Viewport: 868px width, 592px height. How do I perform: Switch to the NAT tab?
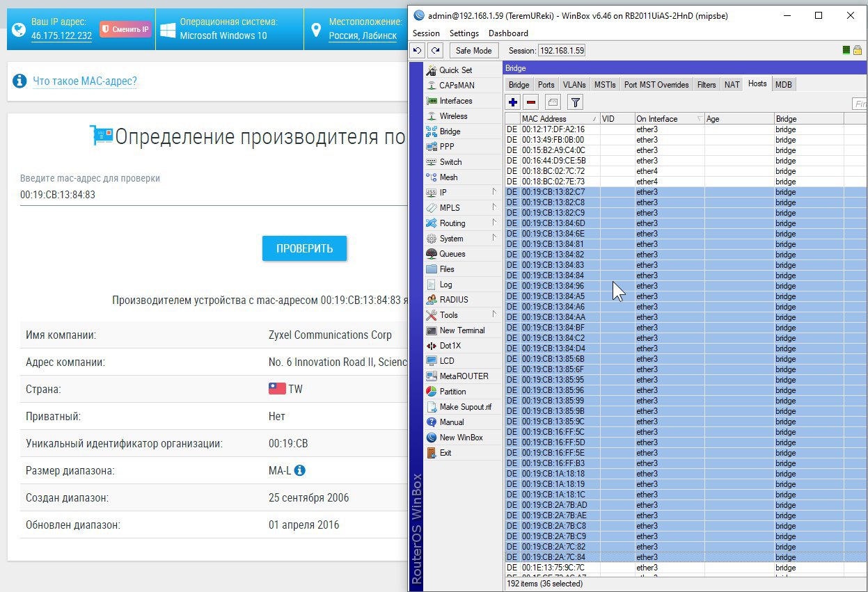coord(732,85)
